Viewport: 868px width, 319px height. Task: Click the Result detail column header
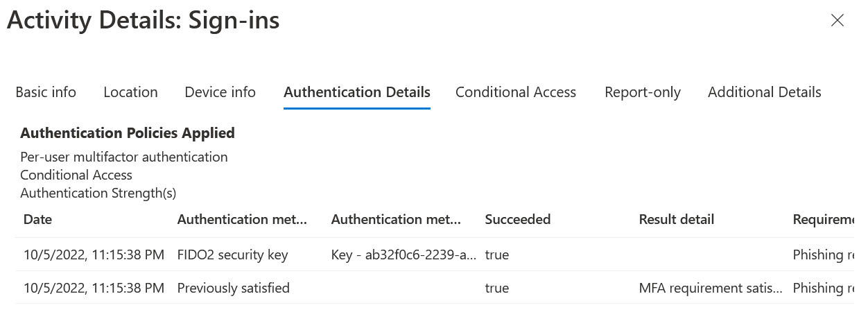[676, 219]
